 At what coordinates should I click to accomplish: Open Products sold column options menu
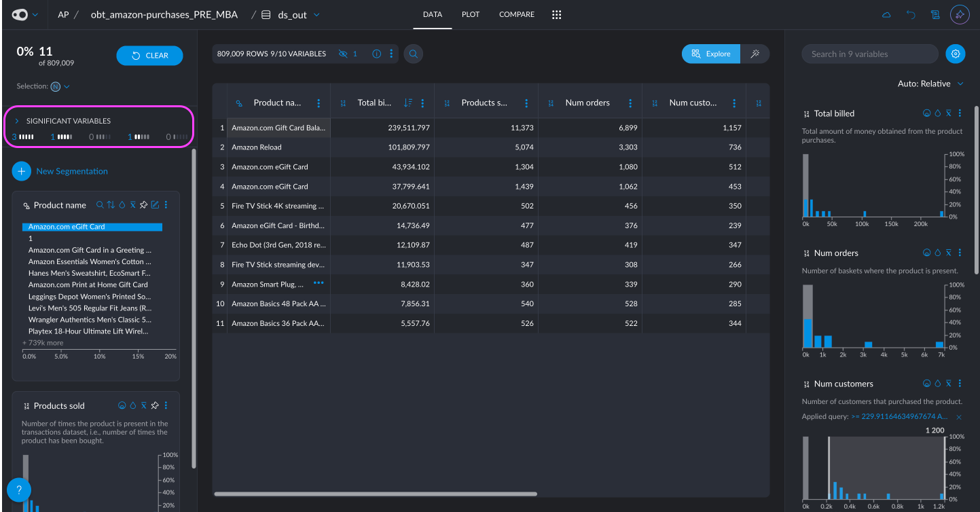(x=526, y=103)
